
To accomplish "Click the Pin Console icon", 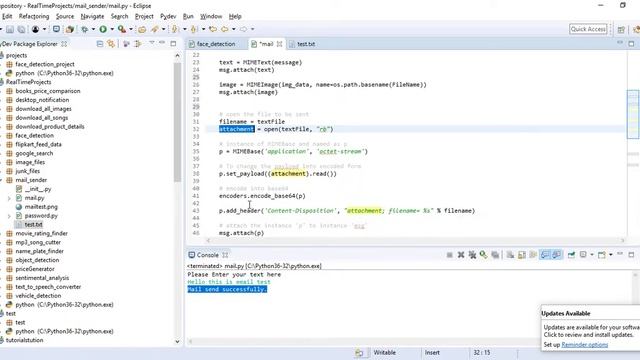I will tap(571, 255).
